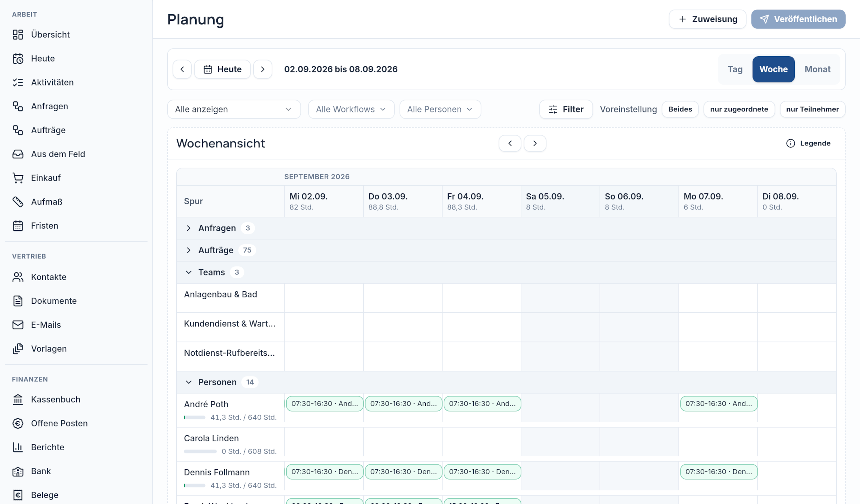
Task: Open the Filter button
Action: (566, 109)
